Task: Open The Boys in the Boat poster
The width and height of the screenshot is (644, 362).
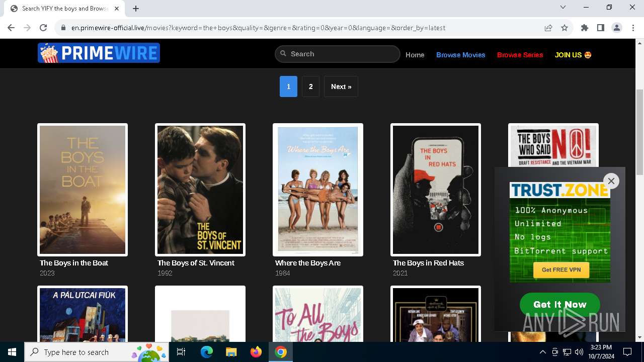Action: pos(83,190)
